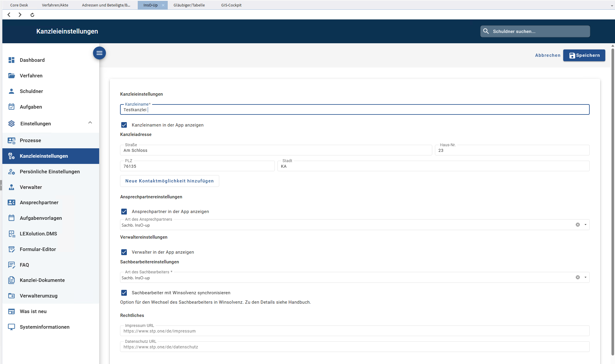Toggle Ansprechpartner in der App anzeigen
This screenshot has width=615, height=364.
pyautogui.click(x=124, y=212)
